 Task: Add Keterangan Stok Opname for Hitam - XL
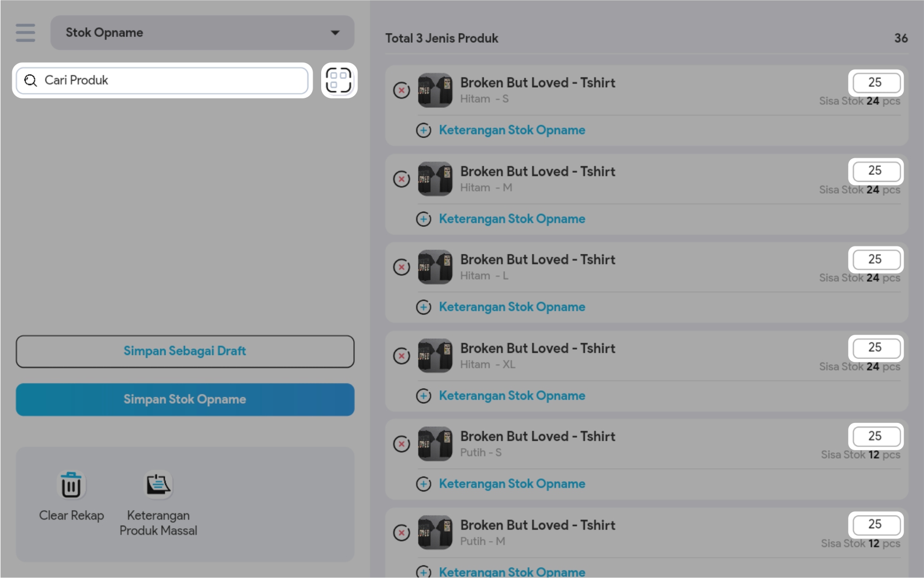(511, 396)
